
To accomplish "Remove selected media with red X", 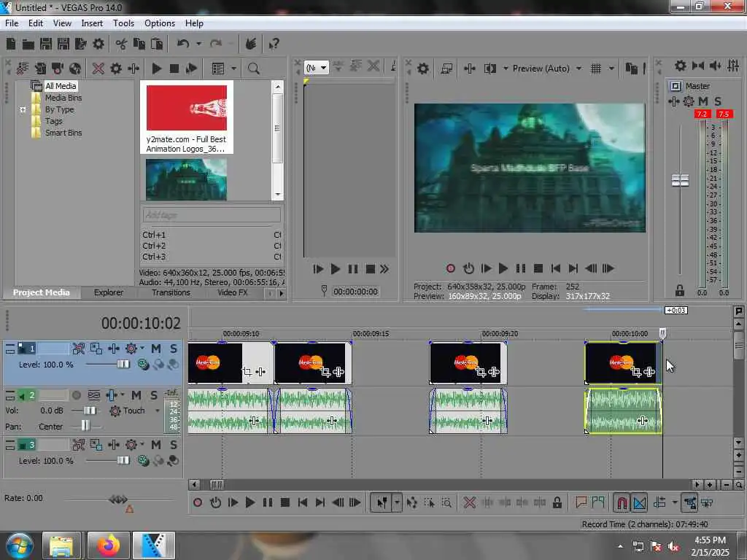I will 98,69.
